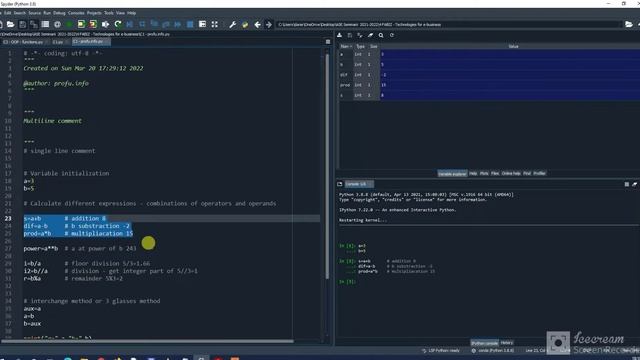This screenshot has height=360, width=640.
Task: Start debugging with the debug file icon
Action: [130, 24]
